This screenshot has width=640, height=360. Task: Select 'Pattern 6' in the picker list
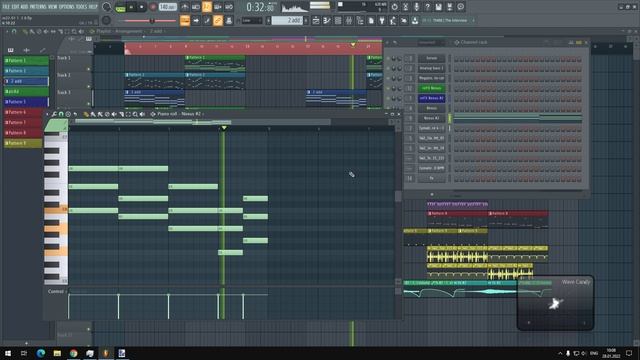coord(23,112)
